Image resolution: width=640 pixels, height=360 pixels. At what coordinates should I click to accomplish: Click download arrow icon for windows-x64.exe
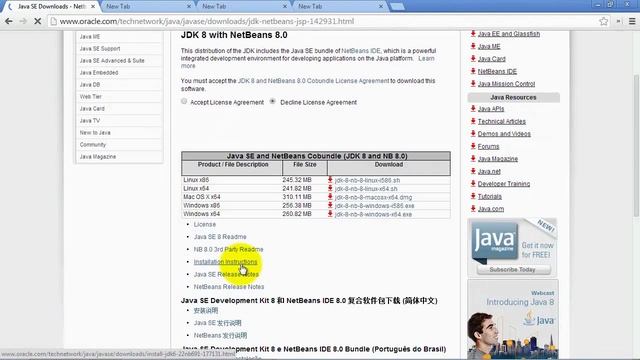click(330, 214)
